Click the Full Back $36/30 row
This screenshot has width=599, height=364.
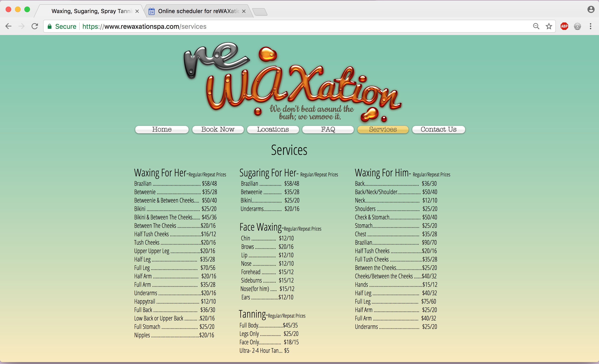[175, 310]
